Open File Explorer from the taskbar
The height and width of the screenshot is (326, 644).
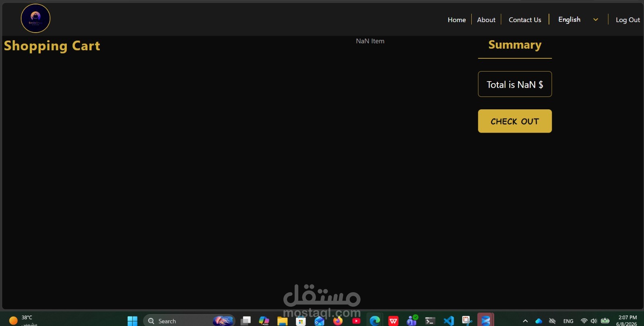tap(282, 321)
